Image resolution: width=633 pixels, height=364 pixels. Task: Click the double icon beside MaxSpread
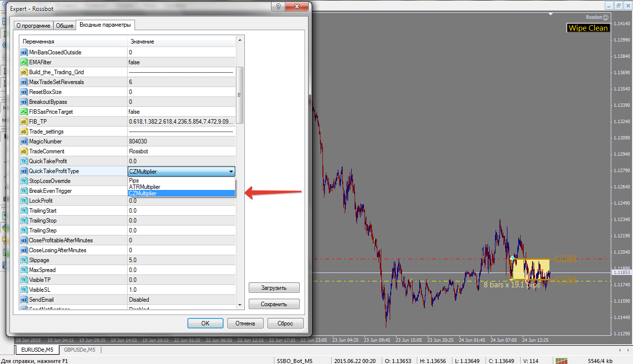pyautogui.click(x=24, y=270)
